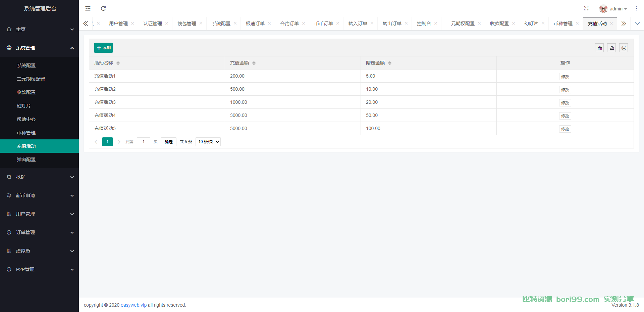644x312 pixels.
Task: Open the three-dot more options icon
Action: coord(636,8)
